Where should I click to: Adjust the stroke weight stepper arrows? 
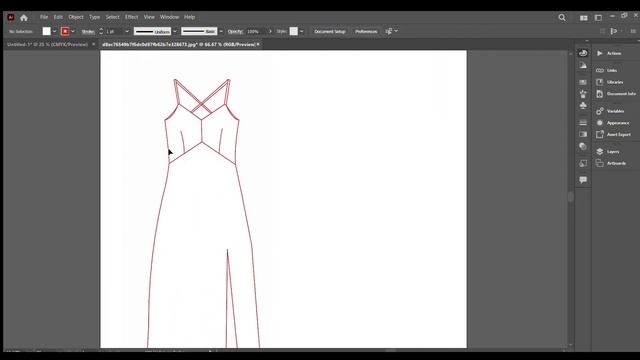[x=101, y=31]
